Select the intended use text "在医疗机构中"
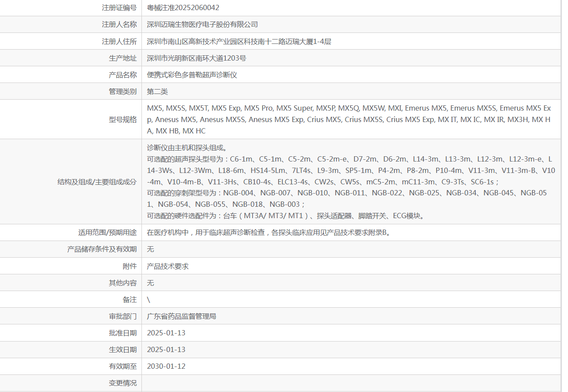The width and height of the screenshot is (568, 392). point(269,232)
